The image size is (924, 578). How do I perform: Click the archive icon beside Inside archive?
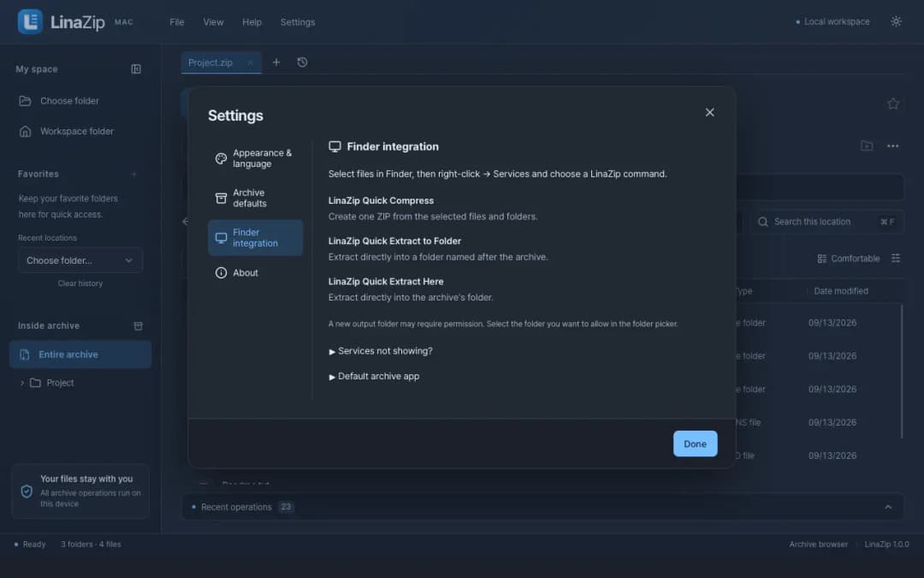(138, 326)
